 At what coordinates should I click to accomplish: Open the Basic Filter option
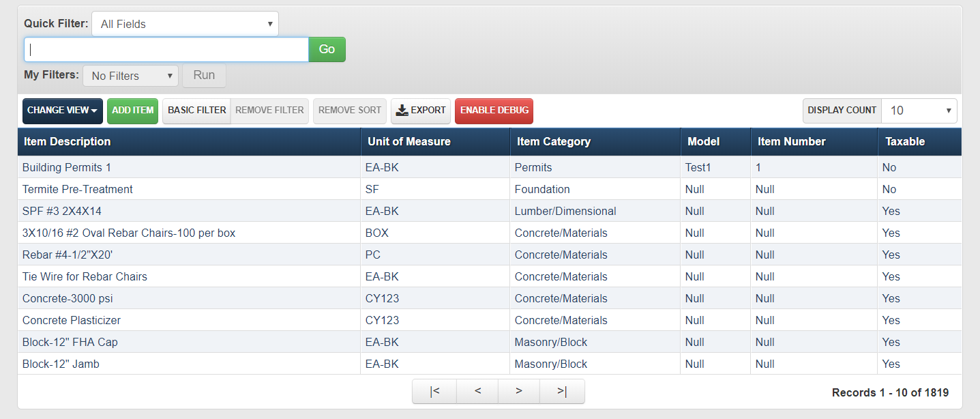(196, 111)
